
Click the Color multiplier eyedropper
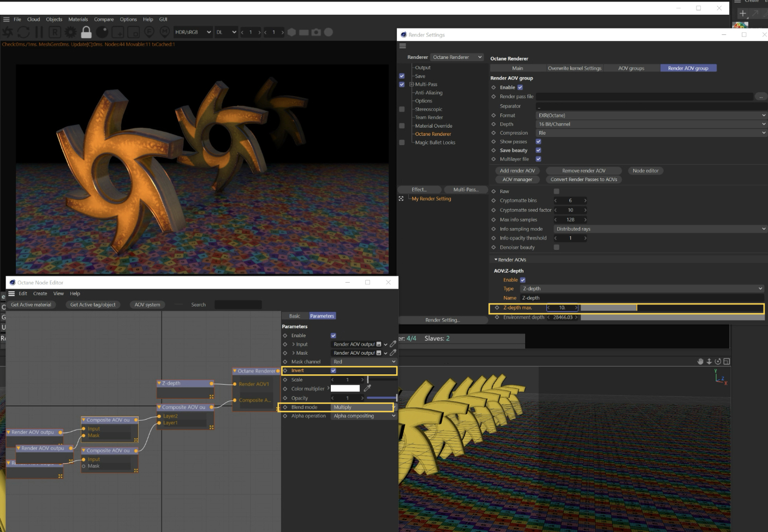pos(367,388)
